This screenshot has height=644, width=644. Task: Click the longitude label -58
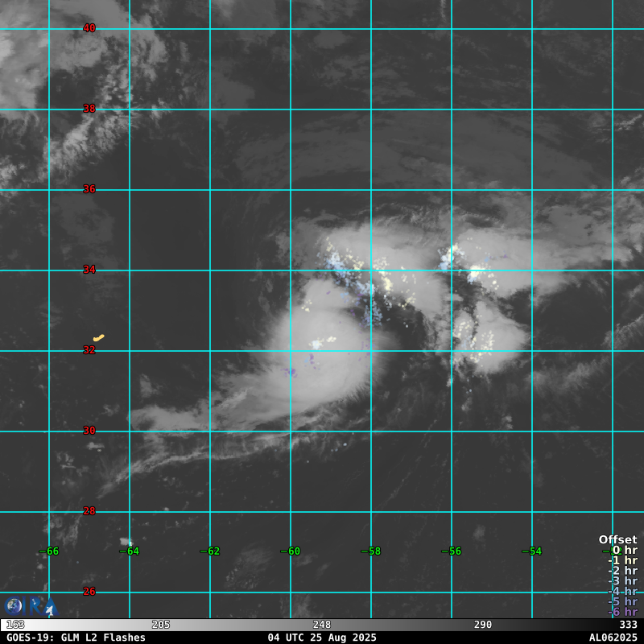pyautogui.click(x=371, y=551)
